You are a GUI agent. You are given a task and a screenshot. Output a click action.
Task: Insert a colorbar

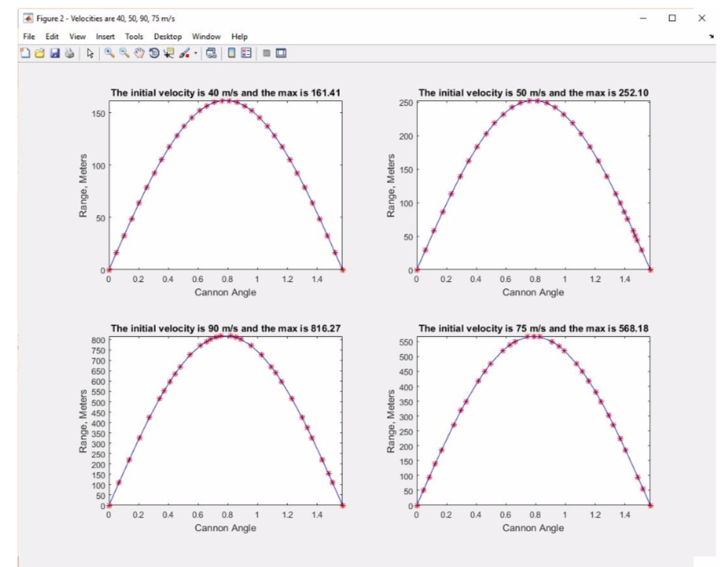(x=231, y=55)
